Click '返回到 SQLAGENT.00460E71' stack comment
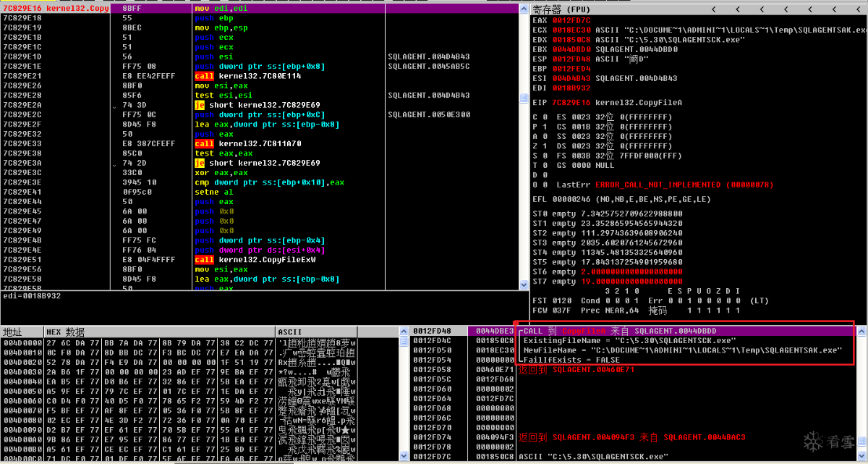 coord(576,369)
